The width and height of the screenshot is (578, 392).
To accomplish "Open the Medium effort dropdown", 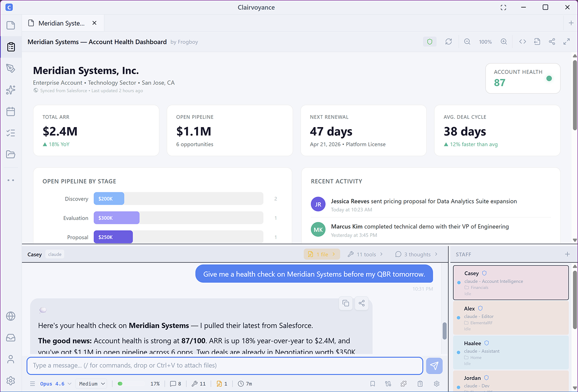I will (x=91, y=384).
